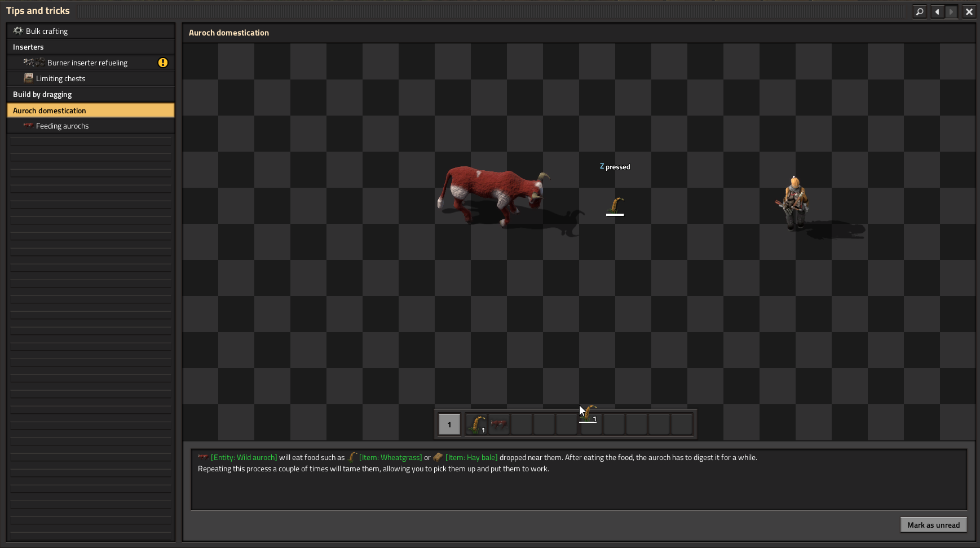The width and height of the screenshot is (980, 548).
Task: Select the Inserters category
Action: tap(91, 47)
